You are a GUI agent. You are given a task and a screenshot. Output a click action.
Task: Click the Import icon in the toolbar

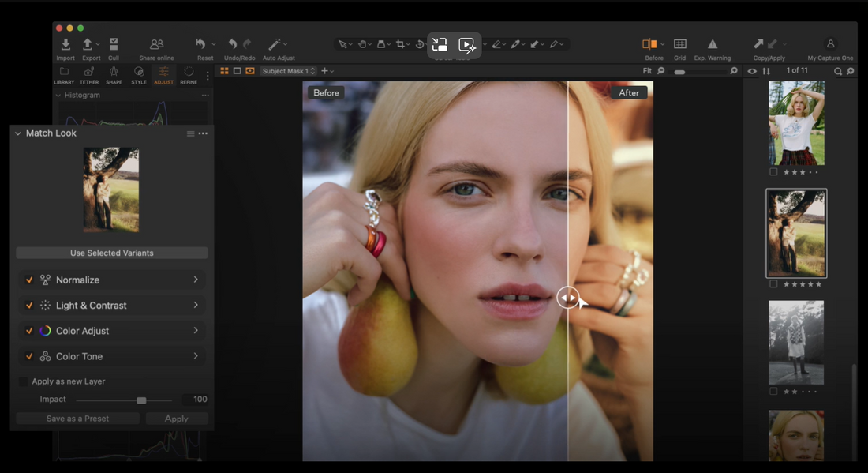65,45
